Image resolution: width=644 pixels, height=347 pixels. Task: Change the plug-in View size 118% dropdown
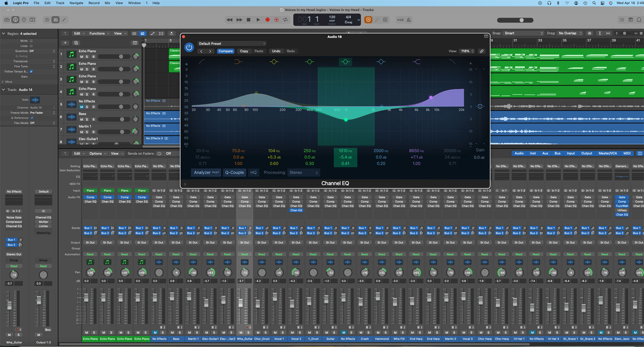click(x=467, y=51)
